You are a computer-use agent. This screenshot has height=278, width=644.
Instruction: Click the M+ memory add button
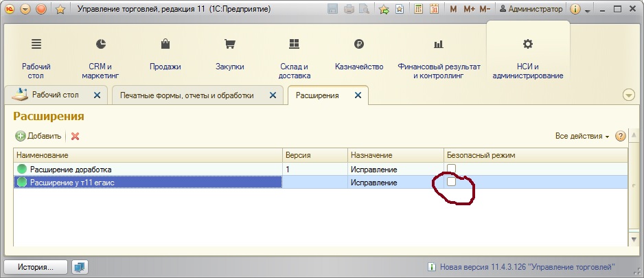point(469,9)
